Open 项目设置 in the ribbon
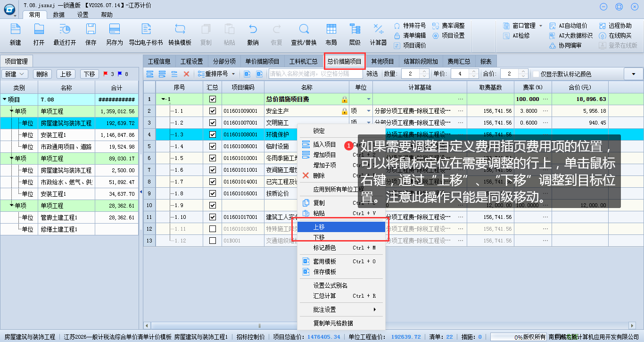This screenshot has width=644, height=342. 448,35
